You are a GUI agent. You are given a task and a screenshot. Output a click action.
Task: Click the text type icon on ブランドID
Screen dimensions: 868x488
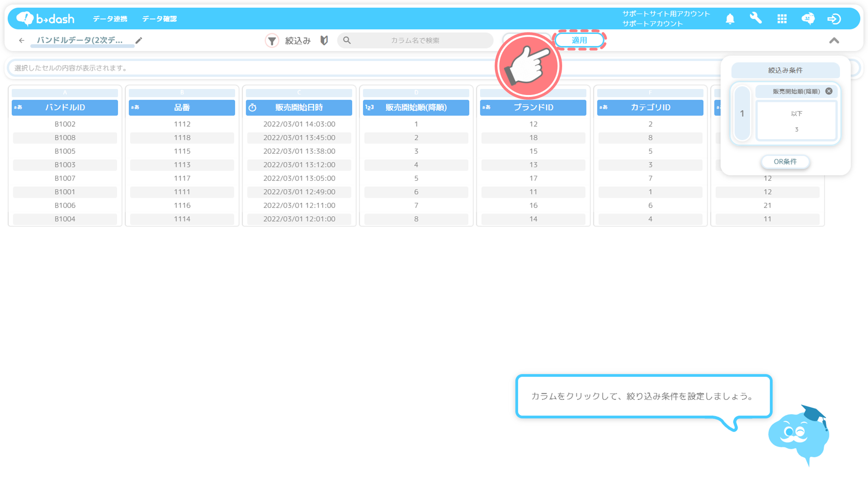point(486,107)
